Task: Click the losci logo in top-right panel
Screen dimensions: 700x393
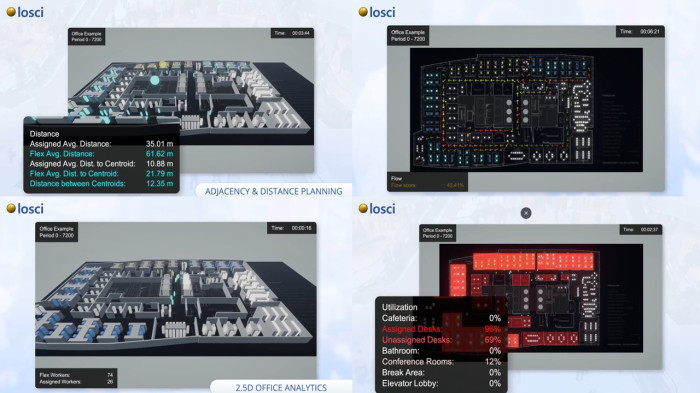Action: 377,12
